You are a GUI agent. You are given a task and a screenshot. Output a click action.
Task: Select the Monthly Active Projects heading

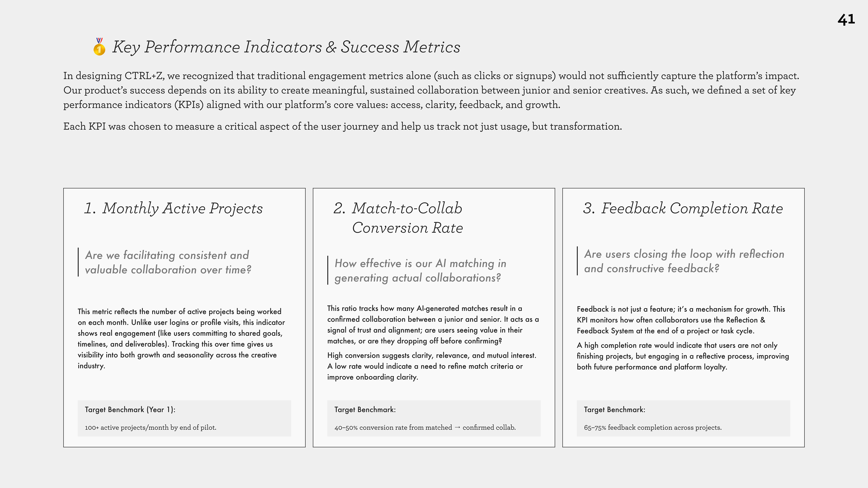pyautogui.click(x=173, y=209)
